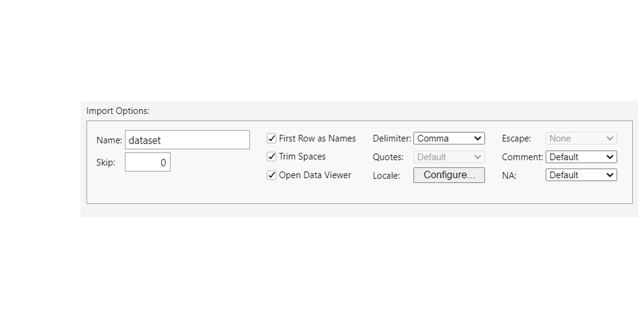Click the Quotes: label text

[x=388, y=157]
